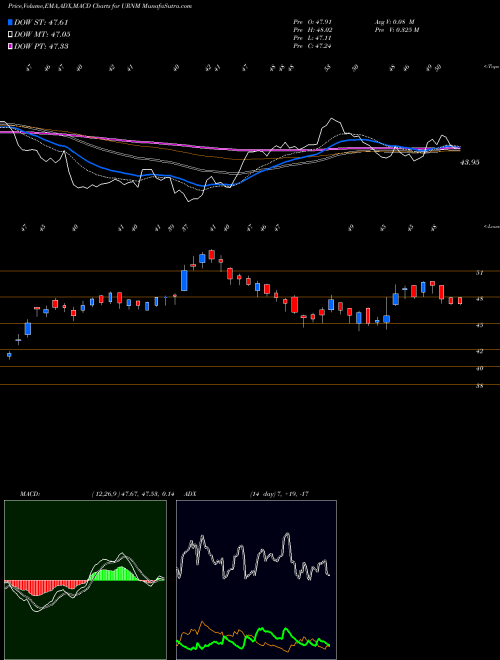Click the 51 price axis label
The image size is (500, 660).
[479, 273]
